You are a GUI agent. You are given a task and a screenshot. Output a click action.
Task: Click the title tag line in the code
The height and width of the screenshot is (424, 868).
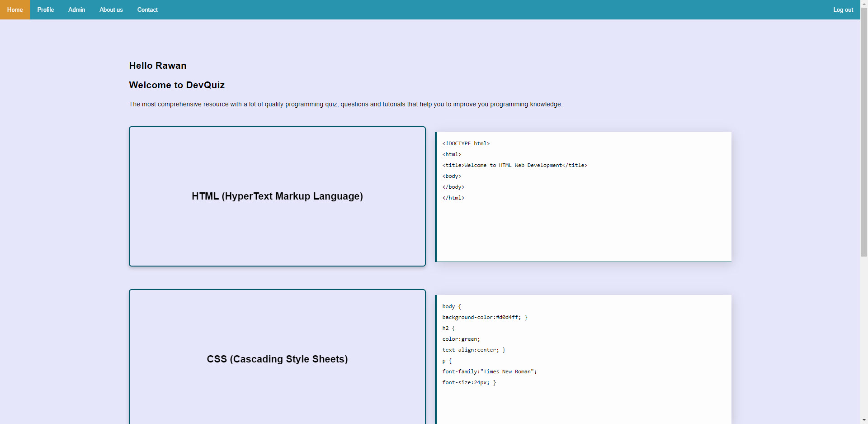point(515,165)
